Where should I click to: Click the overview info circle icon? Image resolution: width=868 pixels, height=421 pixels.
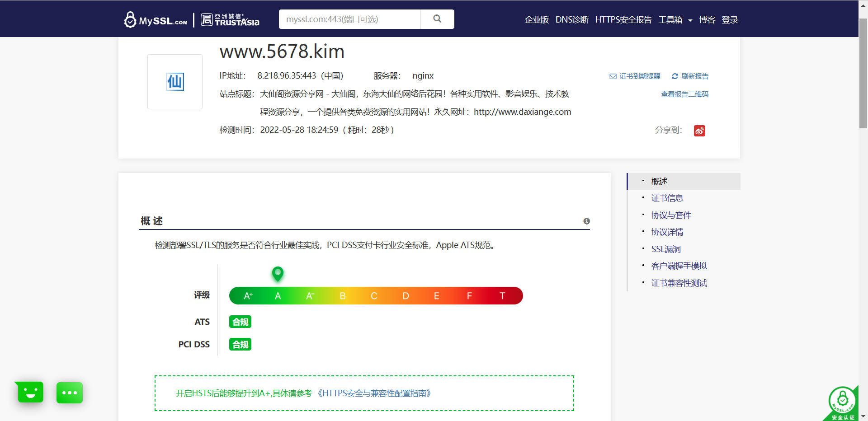click(586, 221)
